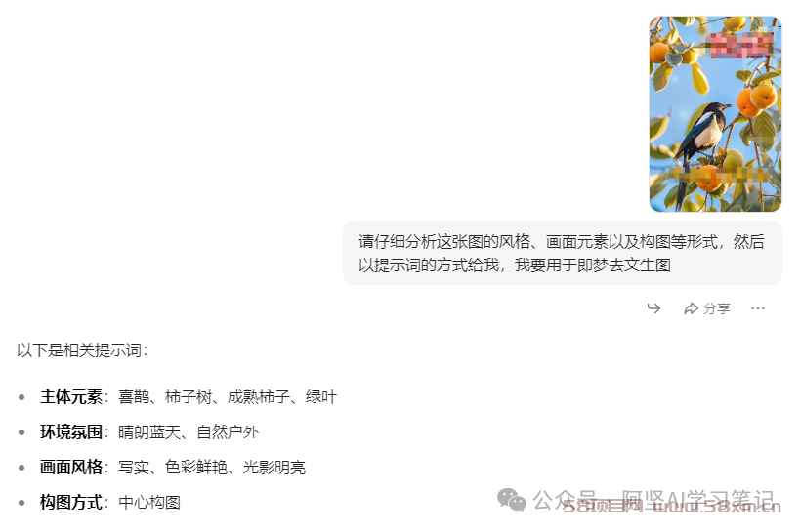The height and width of the screenshot is (532, 800).
Task: Open the magpie and persimmon image thumbnail
Action: 715,114
